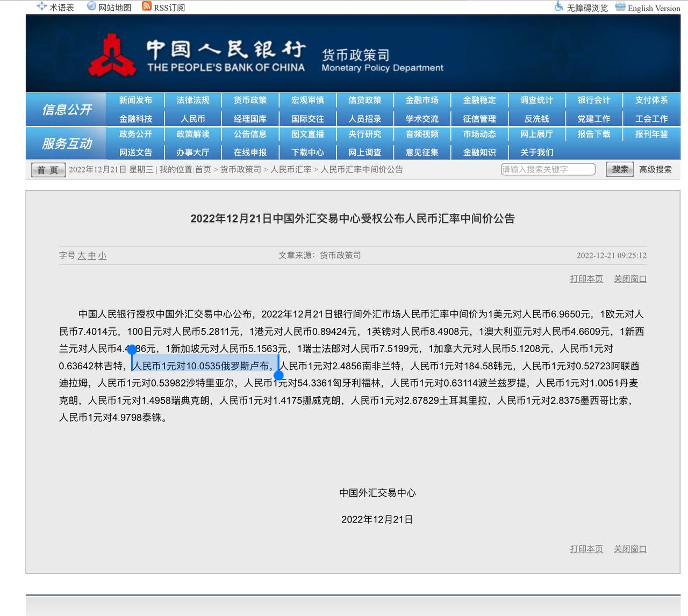
Task: Open the 学术交流 menu item
Action: (422, 119)
